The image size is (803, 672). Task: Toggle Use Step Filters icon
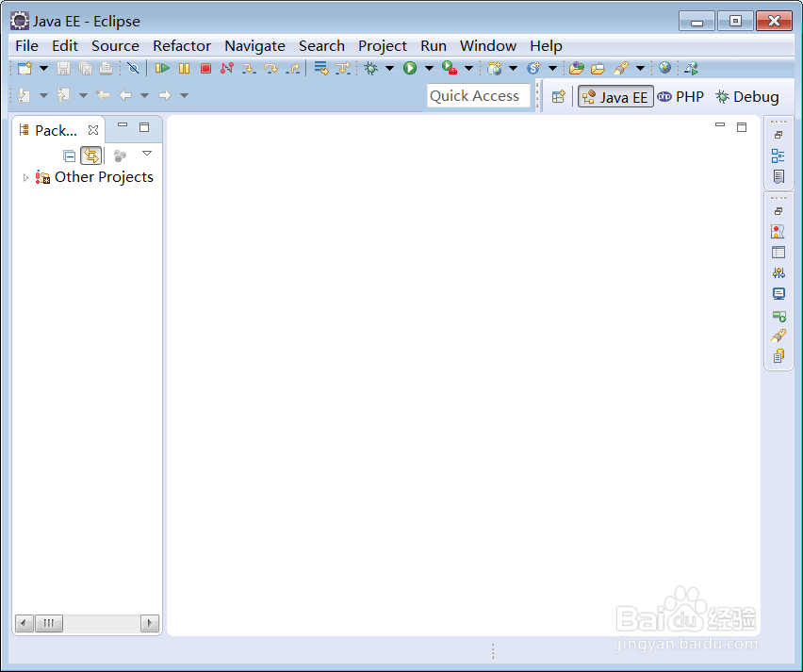coord(343,68)
